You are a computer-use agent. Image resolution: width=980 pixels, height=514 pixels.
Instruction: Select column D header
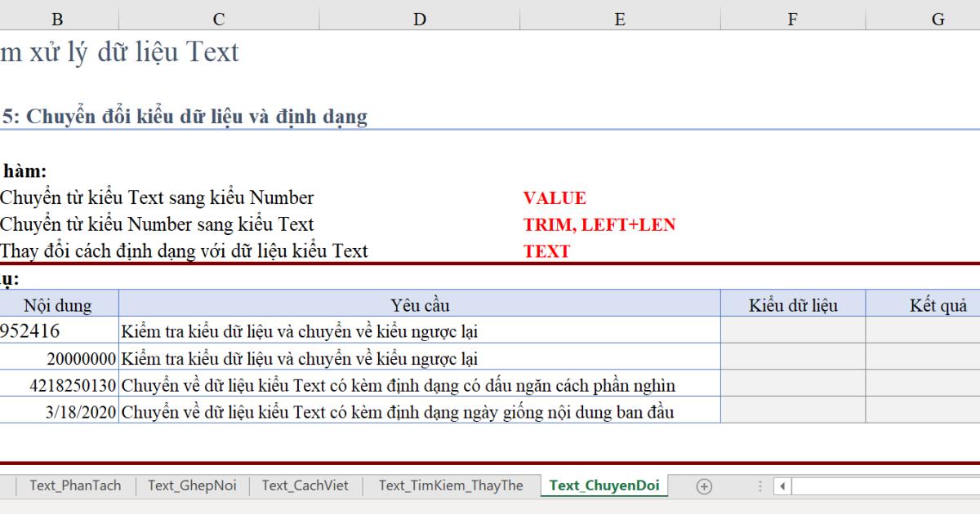(x=419, y=20)
